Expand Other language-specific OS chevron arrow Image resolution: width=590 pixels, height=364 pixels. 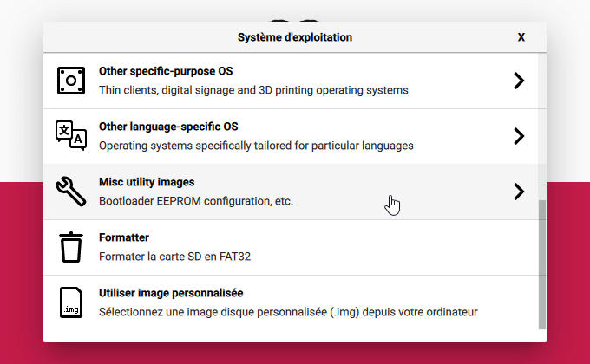(x=519, y=136)
